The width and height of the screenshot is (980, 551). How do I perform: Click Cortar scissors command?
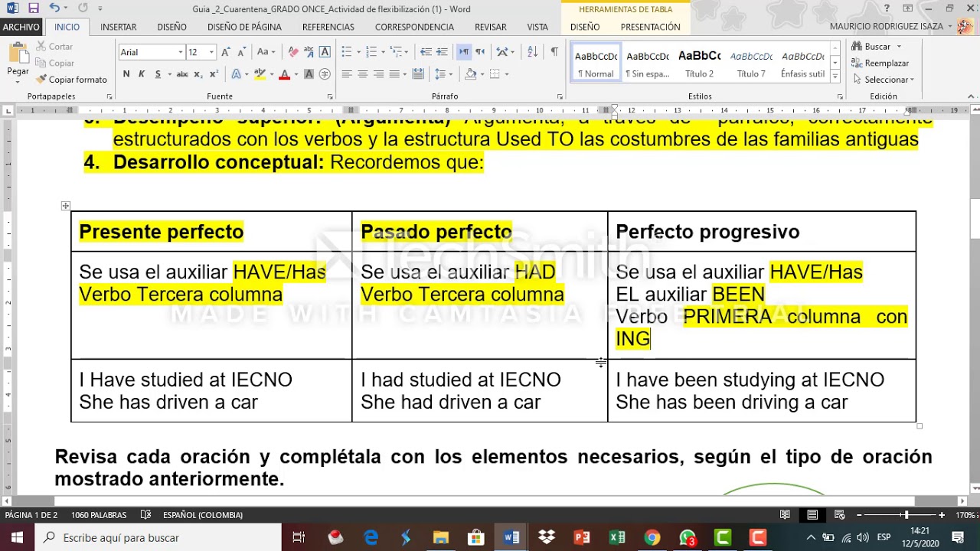click(x=54, y=47)
